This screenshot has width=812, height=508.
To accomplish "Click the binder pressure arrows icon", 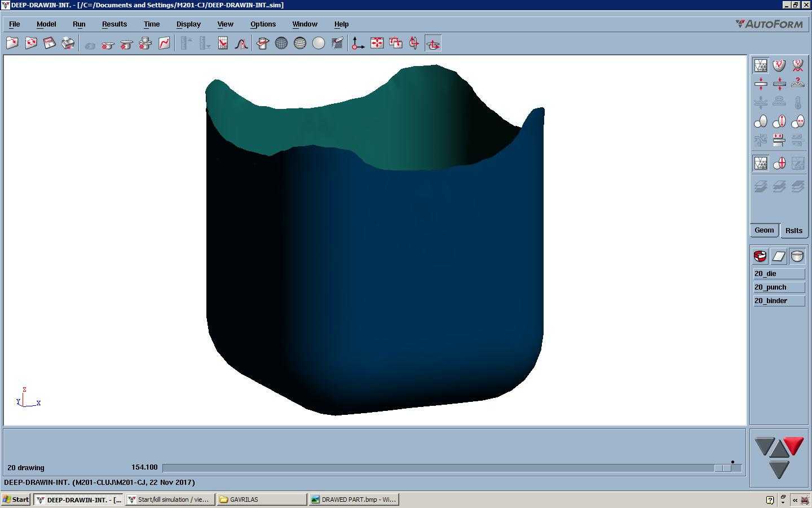I will [779, 140].
